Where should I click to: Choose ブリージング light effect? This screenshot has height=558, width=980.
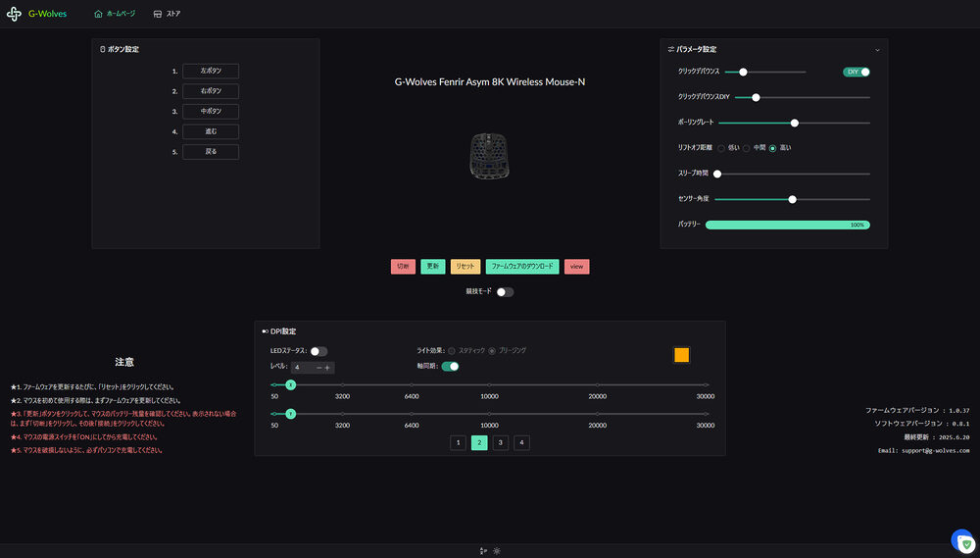[x=492, y=351]
